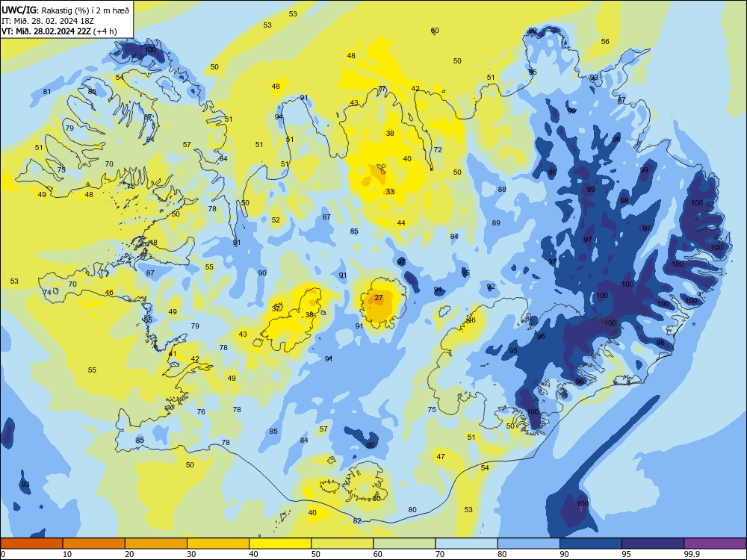Click the medium blue 80–90 legend swatch
Viewport: 747px width, 560px height.
[529, 544]
